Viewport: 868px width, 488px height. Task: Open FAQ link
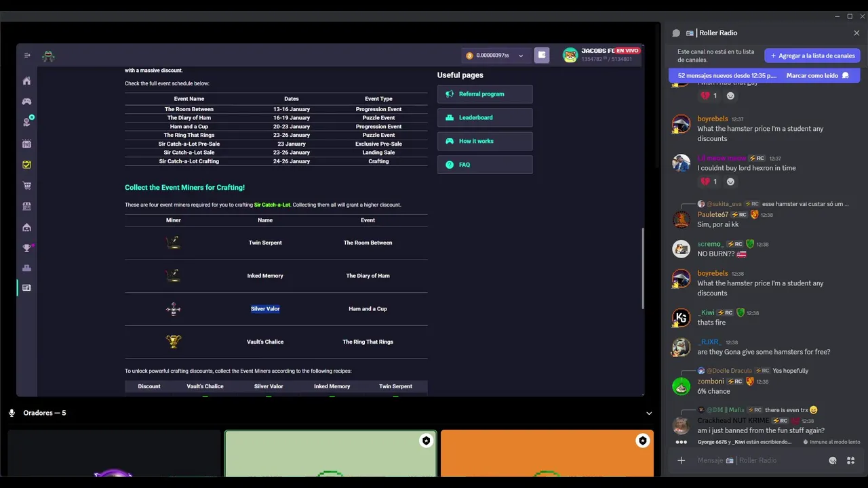pyautogui.click(x=485, y=165)
